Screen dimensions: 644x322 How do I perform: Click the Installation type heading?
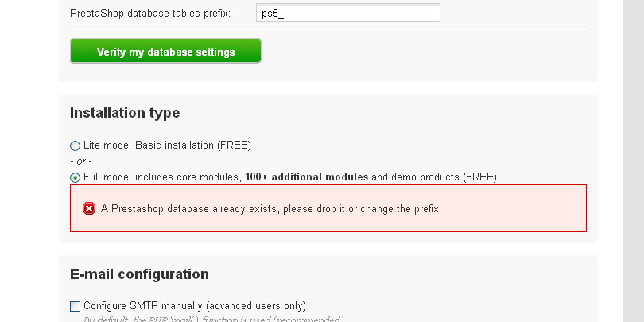pos(125,113)
